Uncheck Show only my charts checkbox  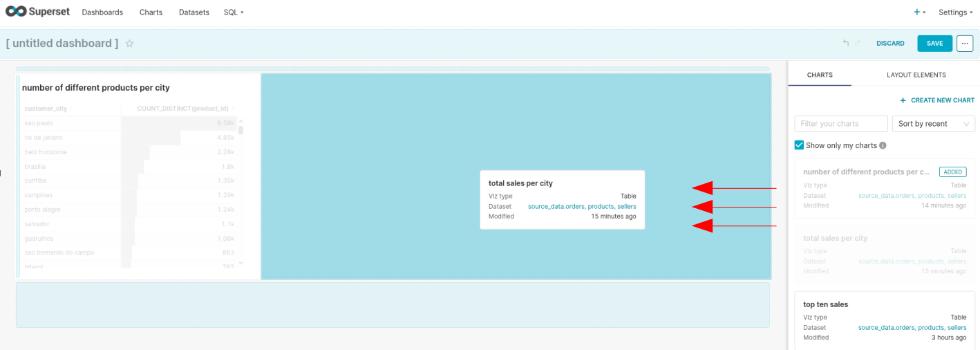[x=800, y=145]
